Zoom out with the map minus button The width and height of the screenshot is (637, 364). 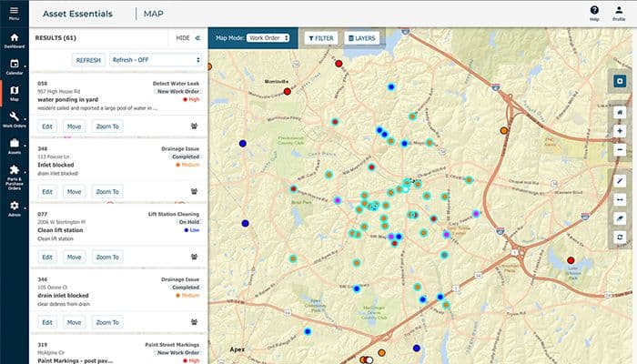pyautogui.click(x=620, y=150)
